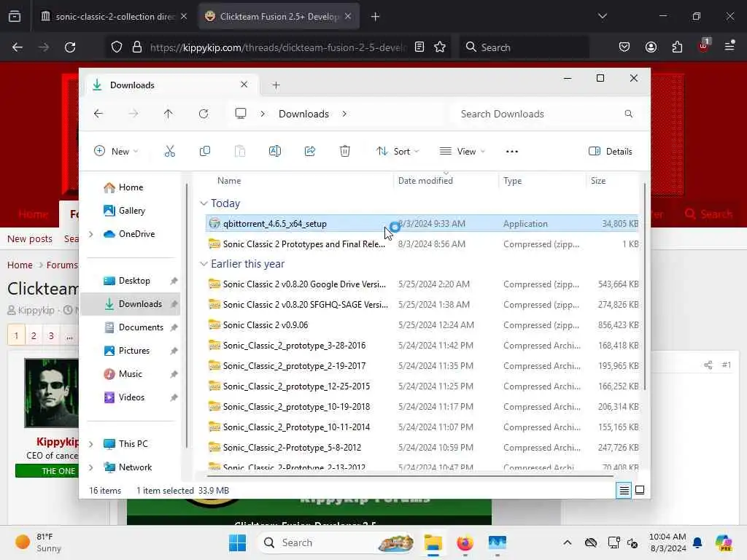Expand the address bar chevron after Downloads
Image resolution: width=747 pixels, height=560 pixels.
344,114
